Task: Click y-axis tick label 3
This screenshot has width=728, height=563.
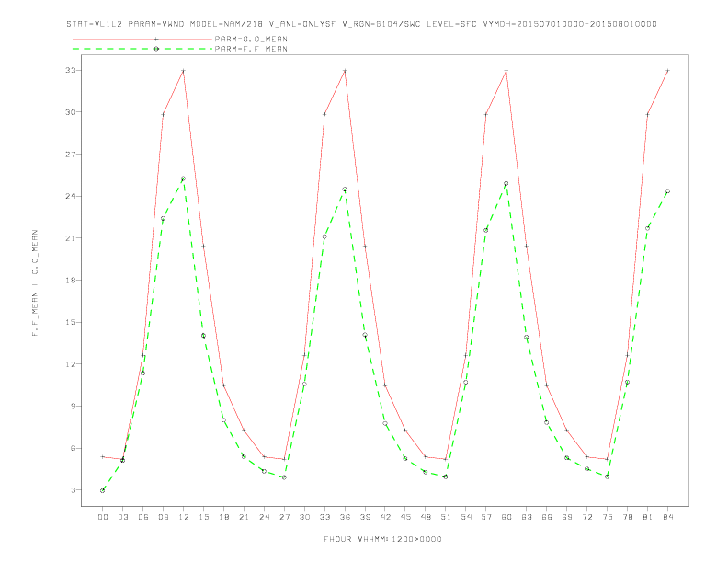Action: click(x=73, y=490)
